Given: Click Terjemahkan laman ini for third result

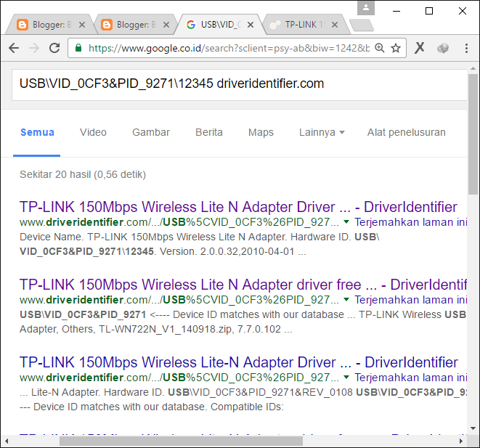Looking at the screenshot, I should coord(410,378).
